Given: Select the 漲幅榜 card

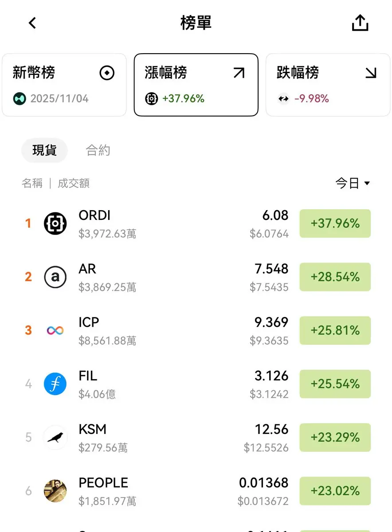Looking at the screenshot, I should coord(196,85).
